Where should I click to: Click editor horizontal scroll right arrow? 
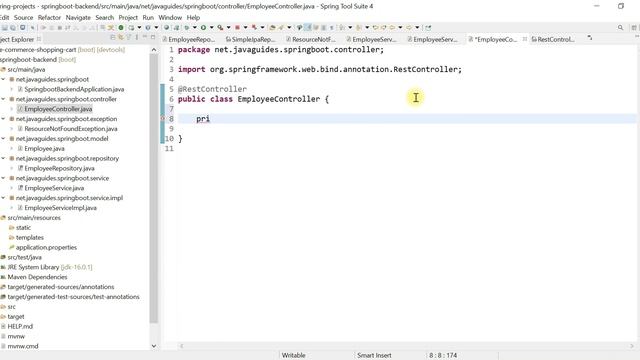click(x=631, y=346)
